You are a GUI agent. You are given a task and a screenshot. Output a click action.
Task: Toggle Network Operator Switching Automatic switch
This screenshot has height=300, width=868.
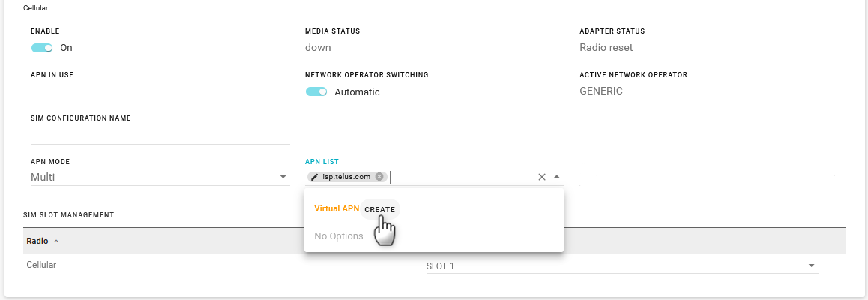[316, 92]
